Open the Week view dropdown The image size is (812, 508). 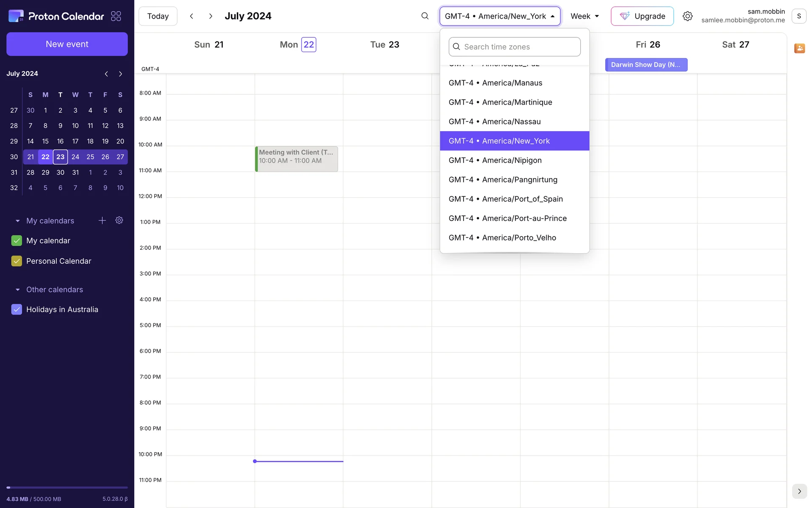tap(584, 16)
